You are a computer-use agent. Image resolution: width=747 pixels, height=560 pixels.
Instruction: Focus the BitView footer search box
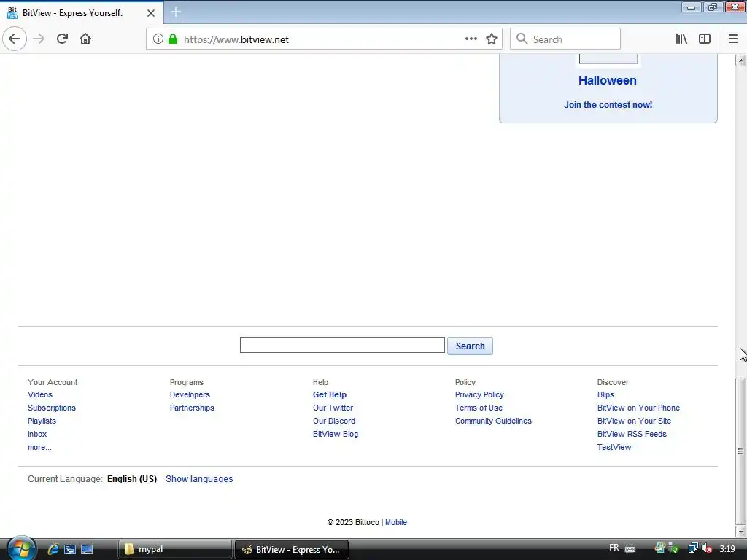[x=342, y=345]
